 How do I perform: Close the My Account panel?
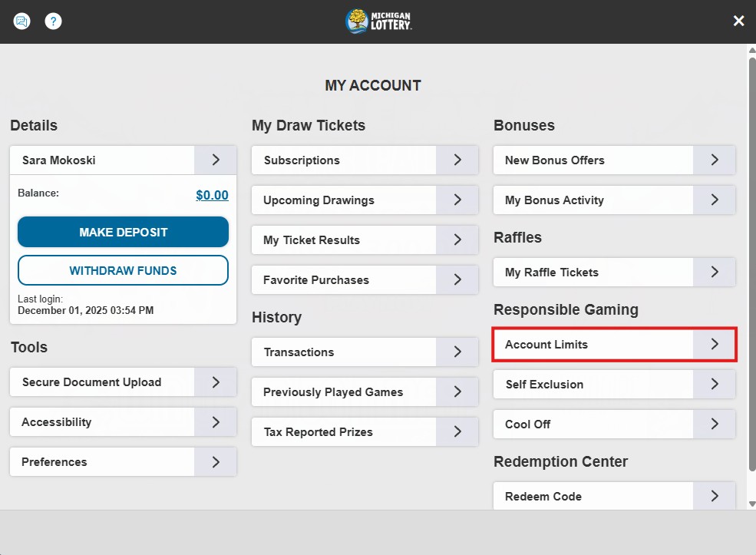point(738,21)
